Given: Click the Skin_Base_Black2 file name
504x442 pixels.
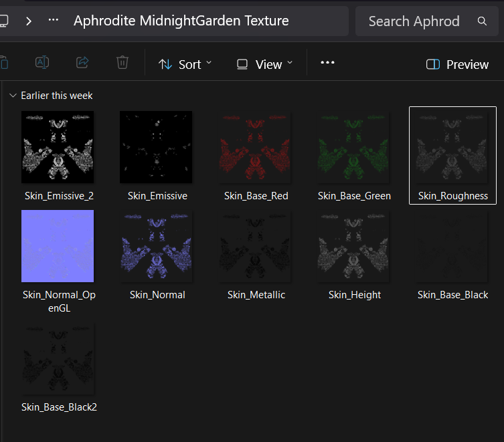Looking at the screenshot, I should [59, 407].
